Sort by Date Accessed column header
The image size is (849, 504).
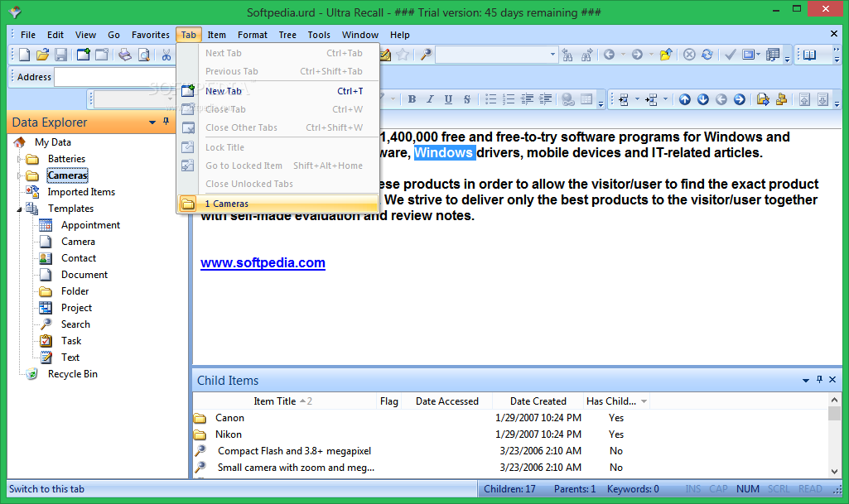click(447, 401)
